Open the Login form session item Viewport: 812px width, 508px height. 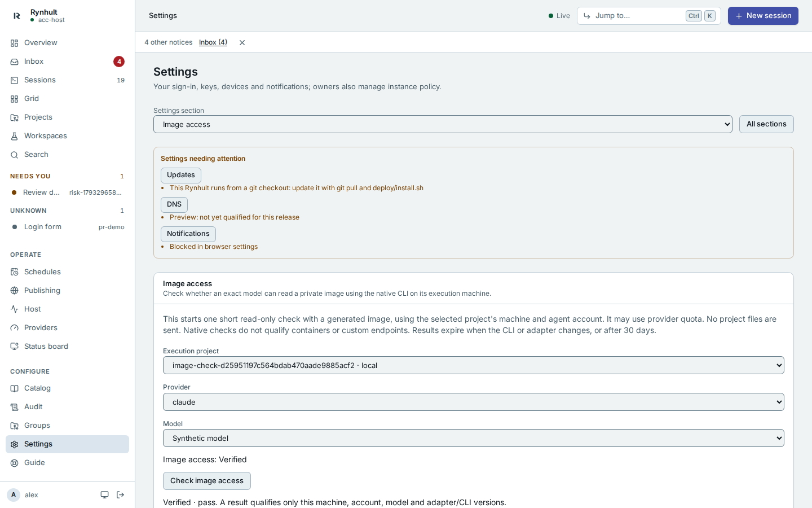67,227
